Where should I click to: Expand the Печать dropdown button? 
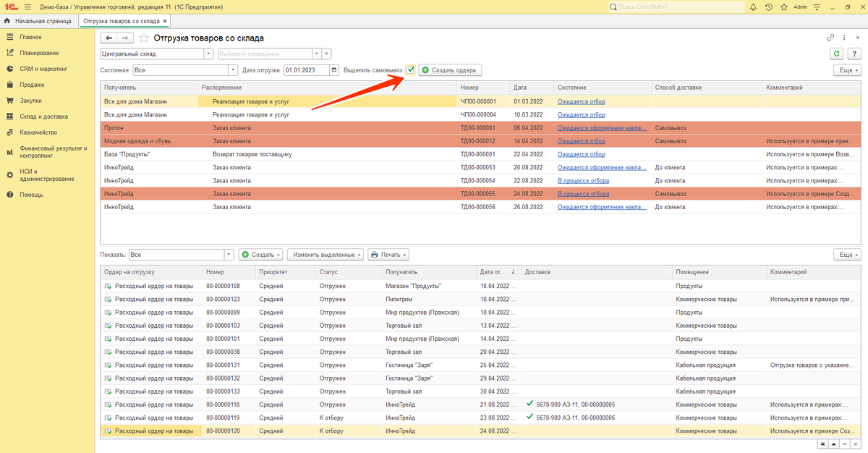point(388,255)
